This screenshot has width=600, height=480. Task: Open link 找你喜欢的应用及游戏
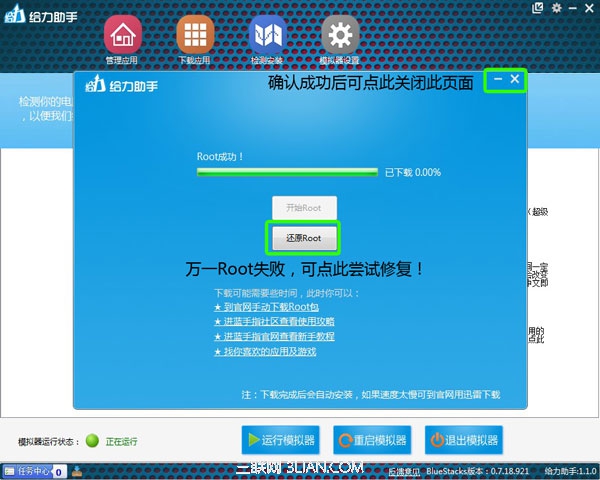pos(265,351)
